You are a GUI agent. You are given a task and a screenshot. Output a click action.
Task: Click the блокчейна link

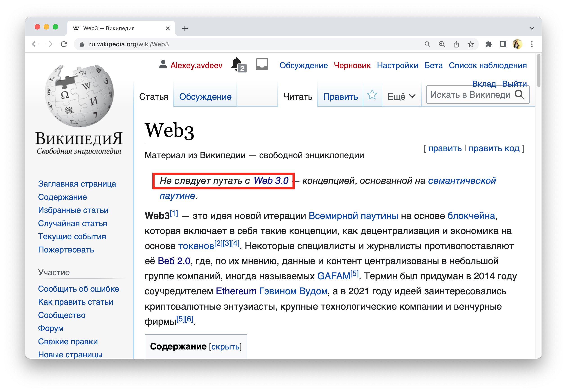click(471, 216)
